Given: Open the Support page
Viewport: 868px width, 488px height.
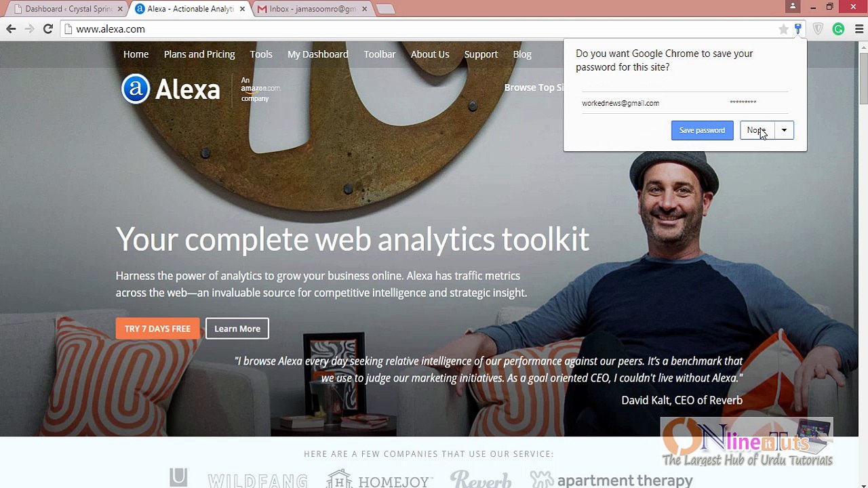Looking at the screenshot, I should click(x=481, y=54).
